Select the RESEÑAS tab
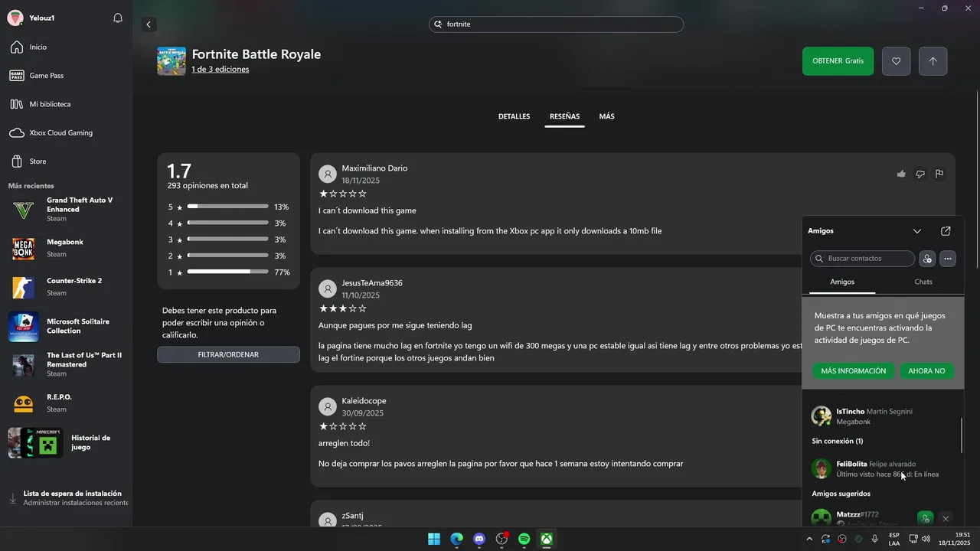 [x=564, y=116]
